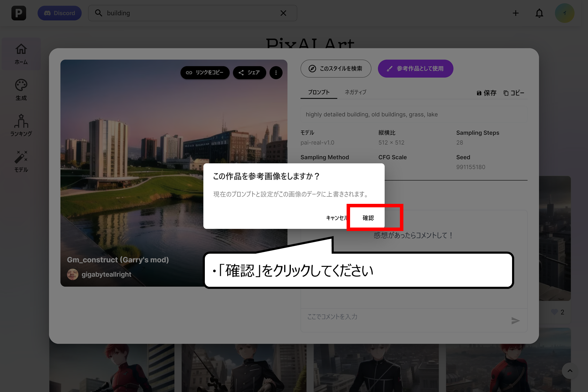
Task: Go to ホーム in sidebar
Action: 21,54
